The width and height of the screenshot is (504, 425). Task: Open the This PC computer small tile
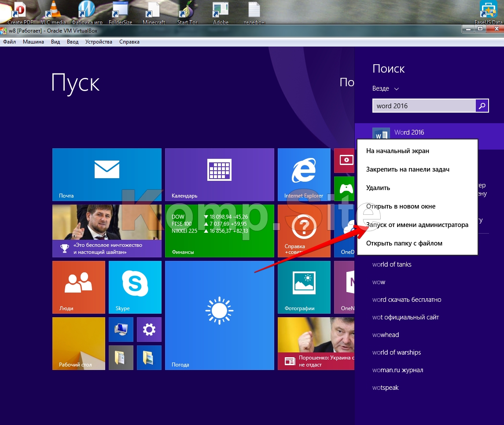pyautogui.click(x=121, y=329)
